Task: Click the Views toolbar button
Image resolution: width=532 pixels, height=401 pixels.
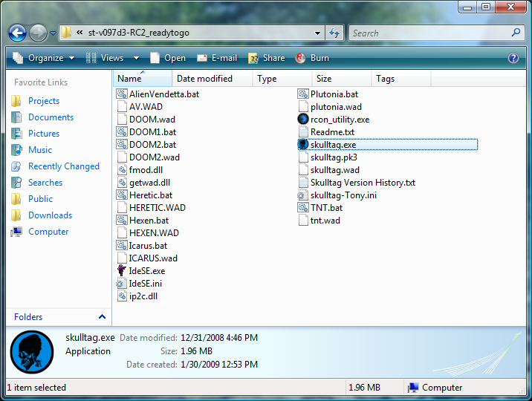Action: [x=105, y=58]
